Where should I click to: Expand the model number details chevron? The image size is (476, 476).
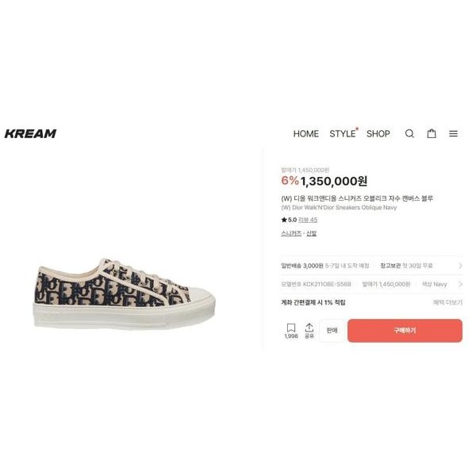[460, 284]
